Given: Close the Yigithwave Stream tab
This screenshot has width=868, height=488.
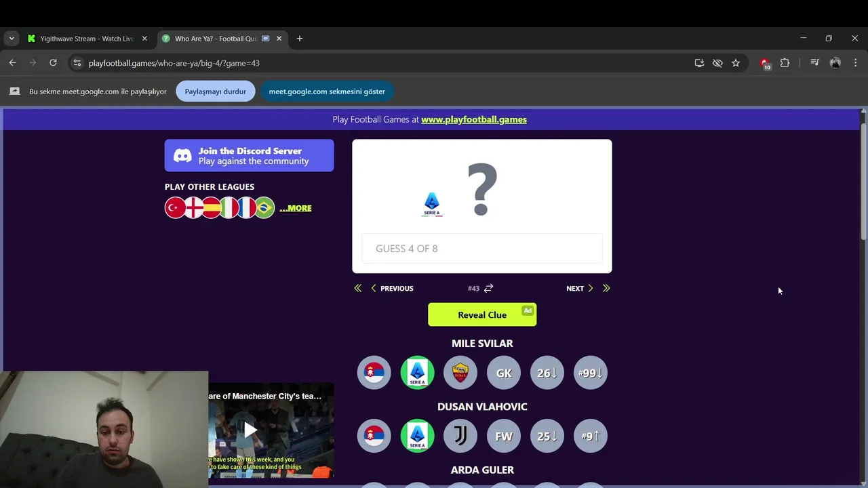Looking at the screenshot, I should (x=144, y=39).
